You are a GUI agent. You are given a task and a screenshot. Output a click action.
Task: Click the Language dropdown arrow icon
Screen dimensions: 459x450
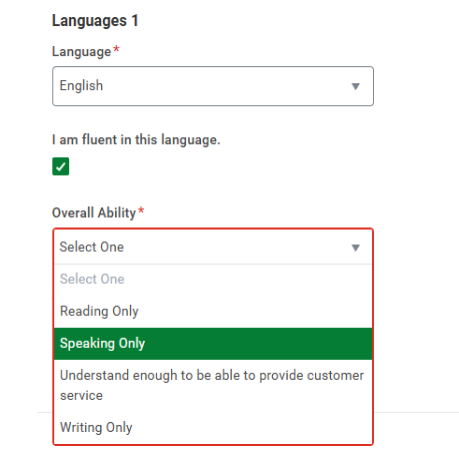point(355,86)
